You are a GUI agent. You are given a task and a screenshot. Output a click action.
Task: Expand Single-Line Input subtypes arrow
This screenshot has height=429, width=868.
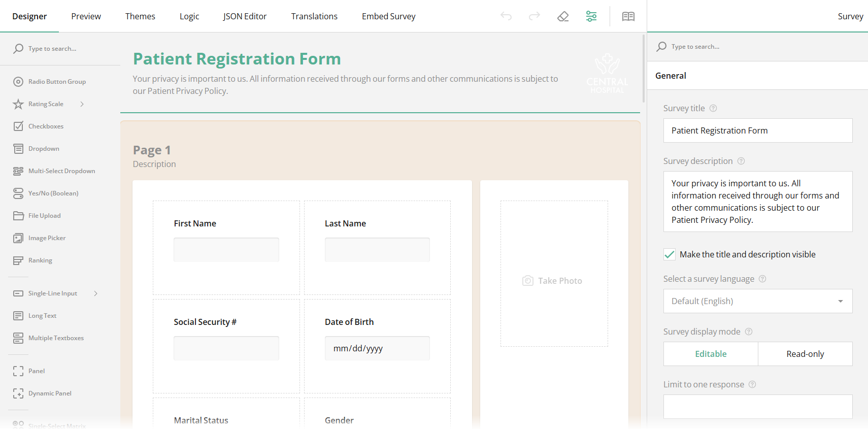click(95, 293)
